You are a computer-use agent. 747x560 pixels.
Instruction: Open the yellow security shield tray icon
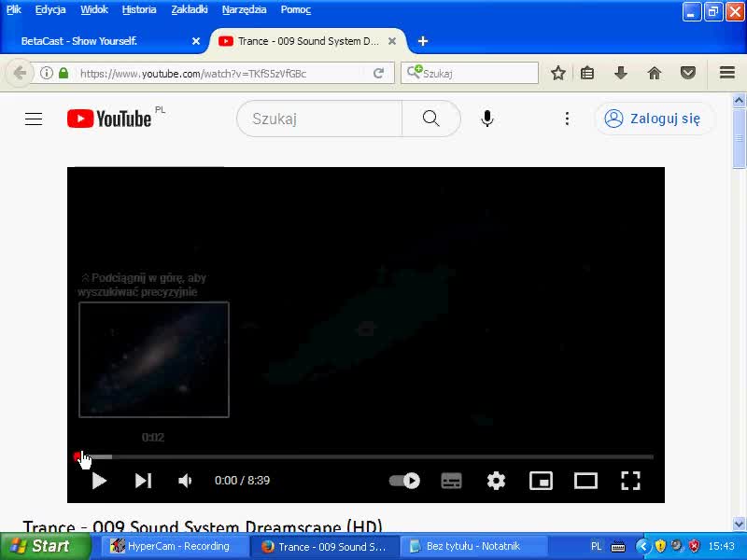(x=660, y=546)
